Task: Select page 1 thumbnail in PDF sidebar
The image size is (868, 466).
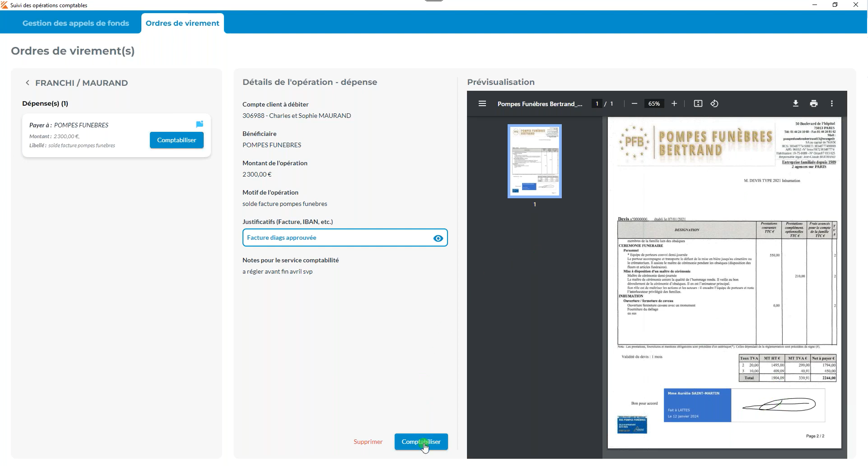Action: point(535,161)
